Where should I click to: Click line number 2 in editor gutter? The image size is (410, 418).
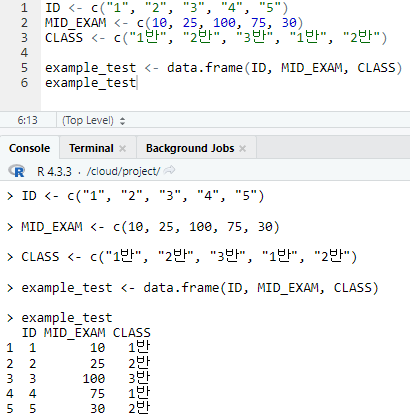tap(24, 23)
